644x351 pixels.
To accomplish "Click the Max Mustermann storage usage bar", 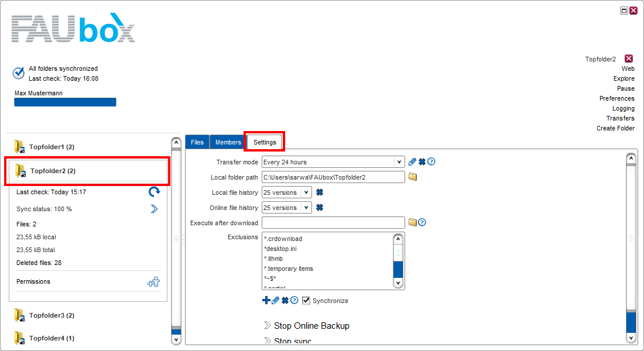I will pos(66,102).
